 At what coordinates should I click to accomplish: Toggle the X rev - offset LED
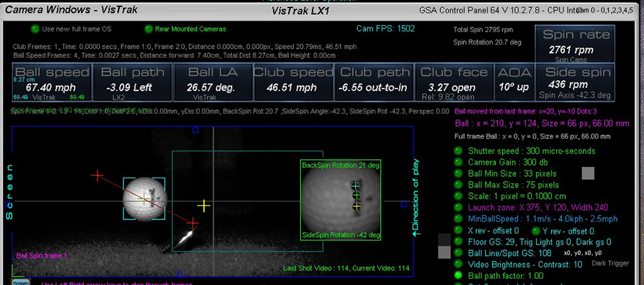coord(458,231)
